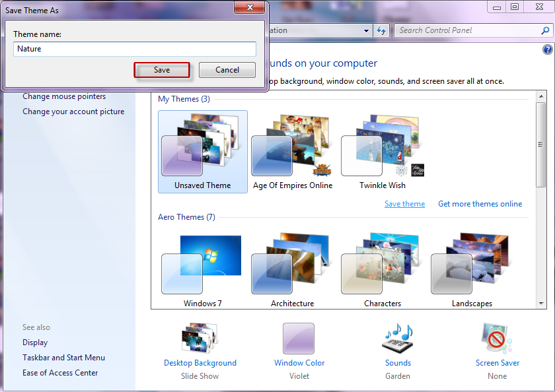Viewport: 555px width, 392px height.
Task: Click the Window Color text link
Action: [x=299, y=363]
